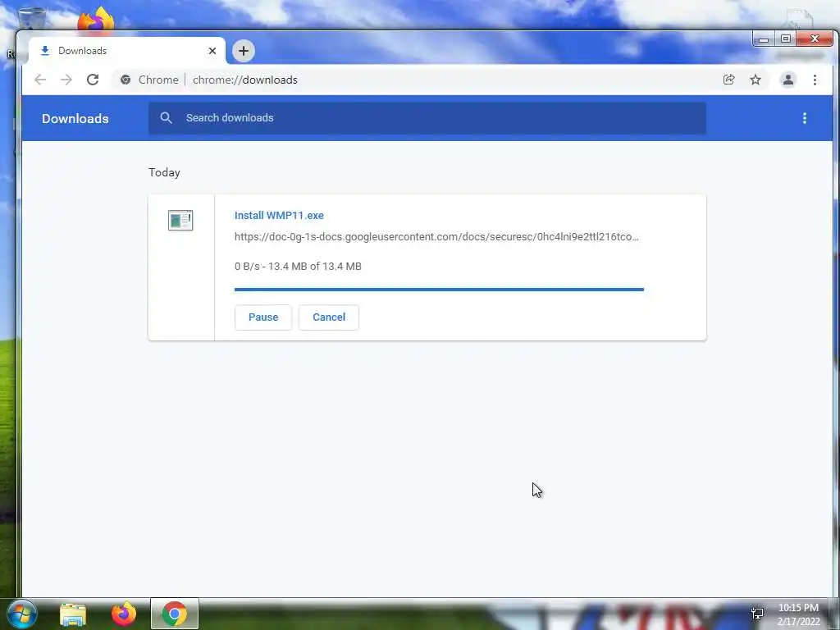Viewport: 840px width, 630px height.
Task: Bookmark this page with the star icon
Action: (x=756, y=80)
